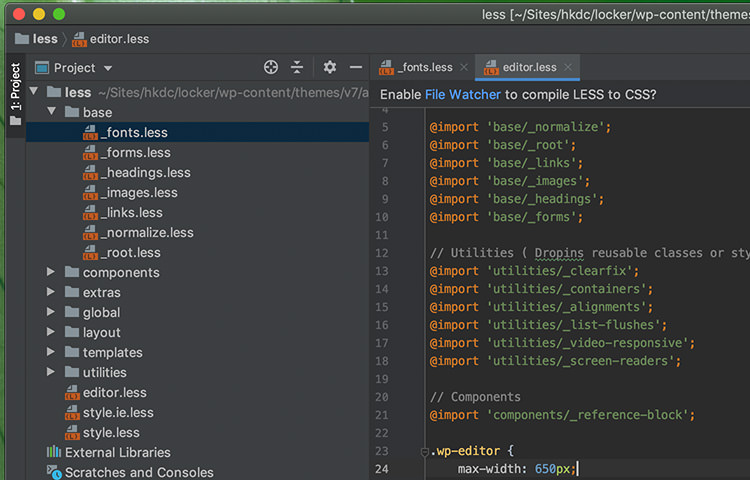Click the Scratches and Consoles icon

pos(54,472)
